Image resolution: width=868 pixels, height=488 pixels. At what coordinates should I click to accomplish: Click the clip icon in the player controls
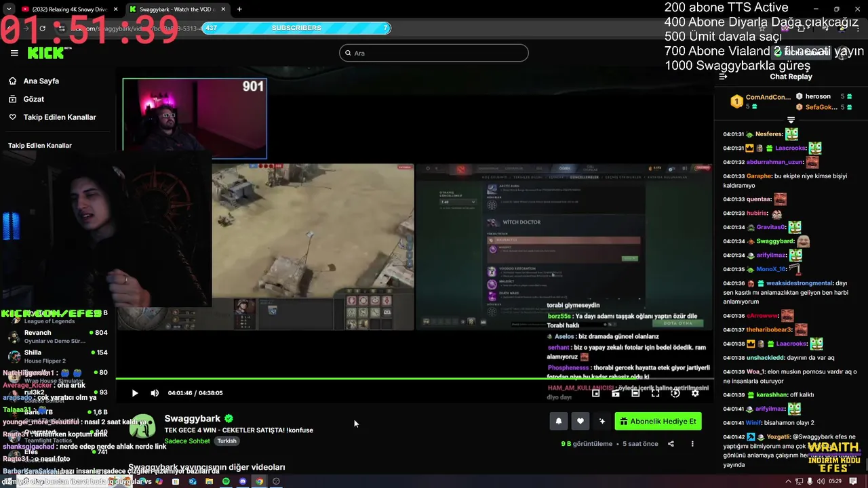coord(616,393)
